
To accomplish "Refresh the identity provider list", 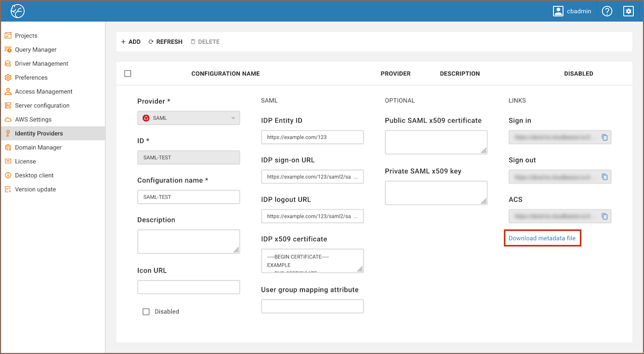I will click(165, 41).
